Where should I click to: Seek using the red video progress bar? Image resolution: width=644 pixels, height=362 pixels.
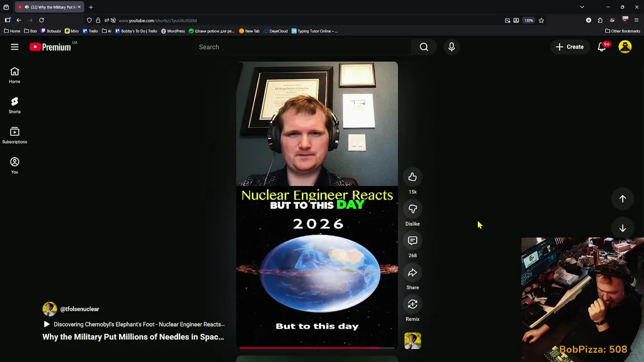317,347
